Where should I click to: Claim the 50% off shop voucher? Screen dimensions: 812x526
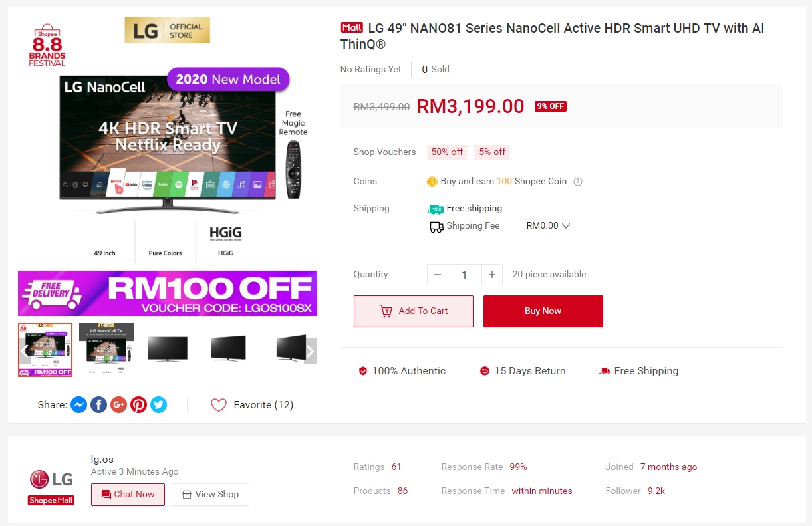447,152
